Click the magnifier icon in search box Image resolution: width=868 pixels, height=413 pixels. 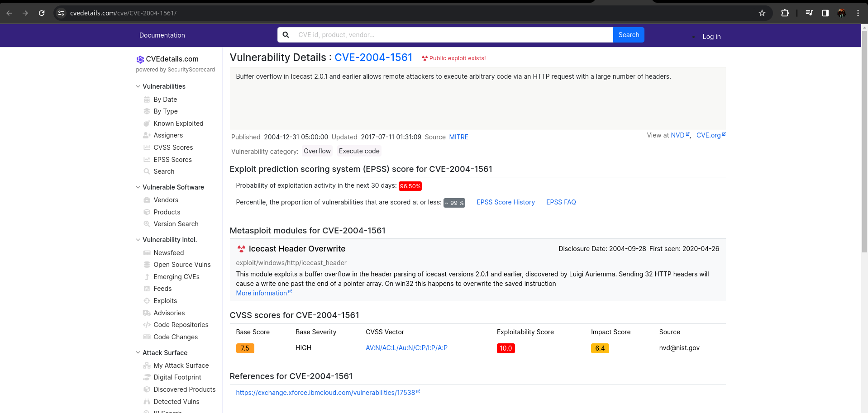pos(286,35)
